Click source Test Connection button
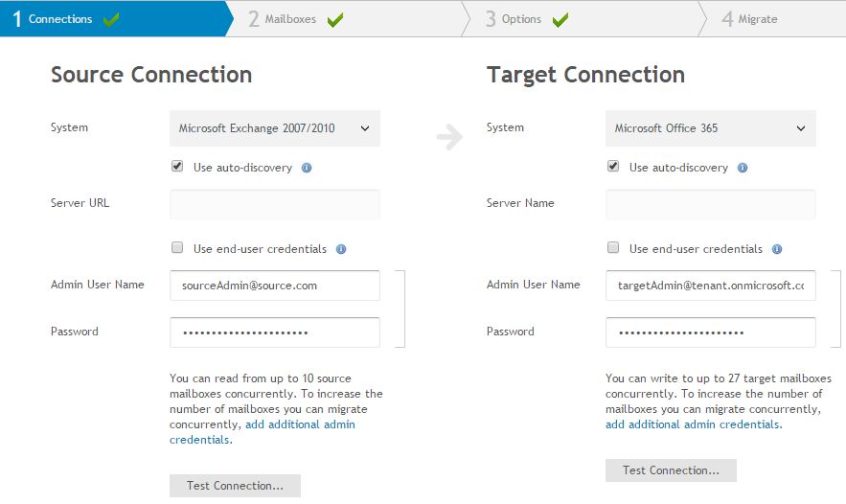The width and height of the screenshot is (846, 504). pyautogui.click(x=235, y=486)
